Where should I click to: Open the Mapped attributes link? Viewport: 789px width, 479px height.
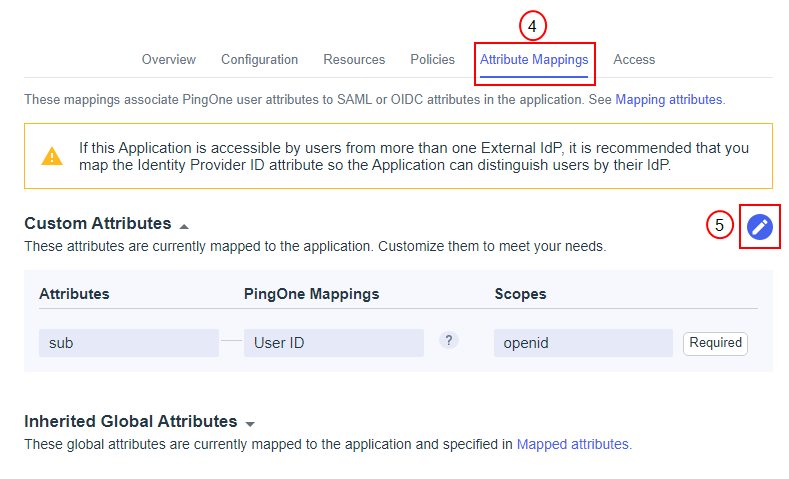(573, 444)
